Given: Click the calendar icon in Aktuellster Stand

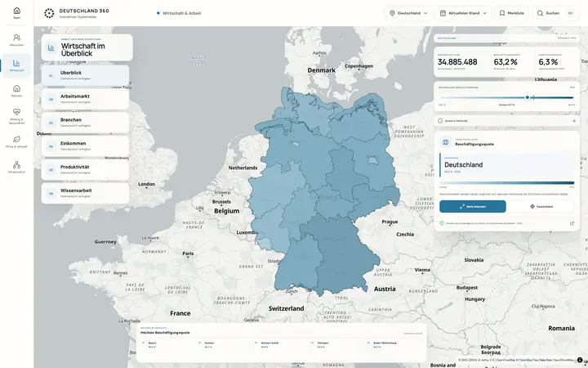Looking at the screenshot, I should click(443, 13).
